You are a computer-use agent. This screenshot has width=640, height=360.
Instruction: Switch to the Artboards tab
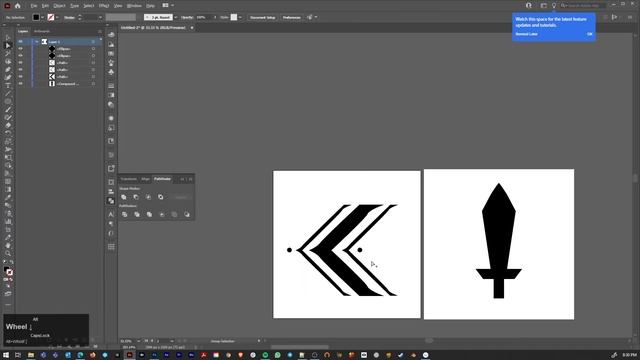tap(42, 31)
